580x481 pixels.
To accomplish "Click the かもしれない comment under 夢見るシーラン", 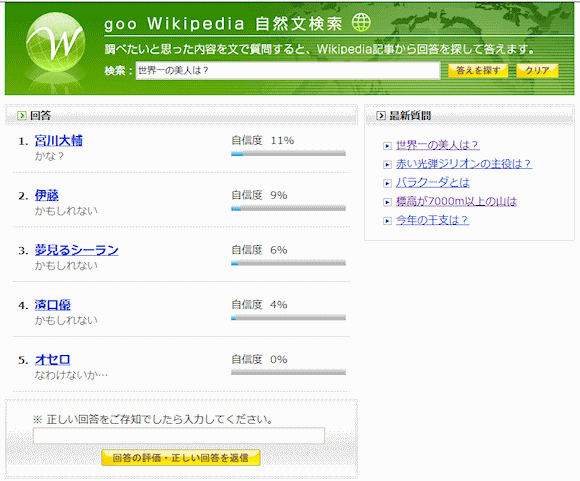I will point(66,266).
